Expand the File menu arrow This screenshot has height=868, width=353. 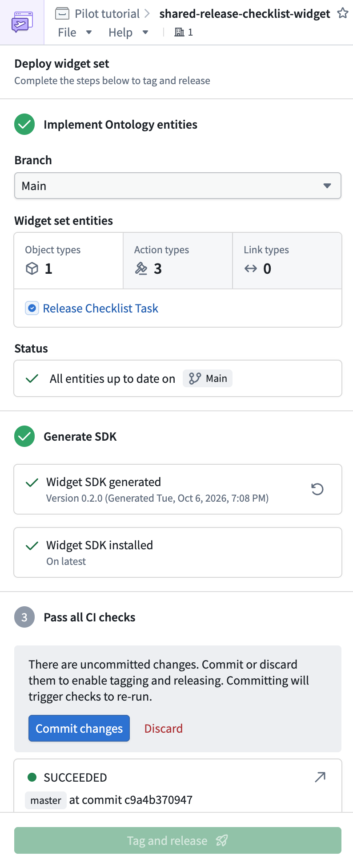coord(89,32)
